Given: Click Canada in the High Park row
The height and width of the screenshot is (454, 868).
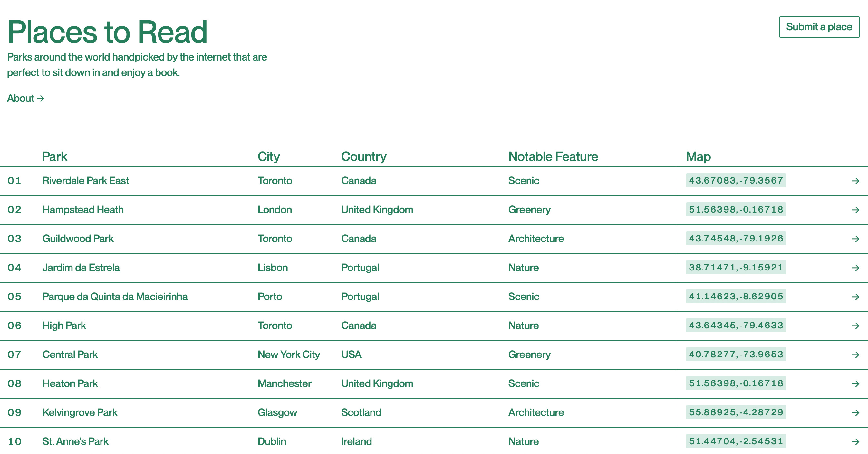Looking at the screenshot, I should (x=359, y=326).
